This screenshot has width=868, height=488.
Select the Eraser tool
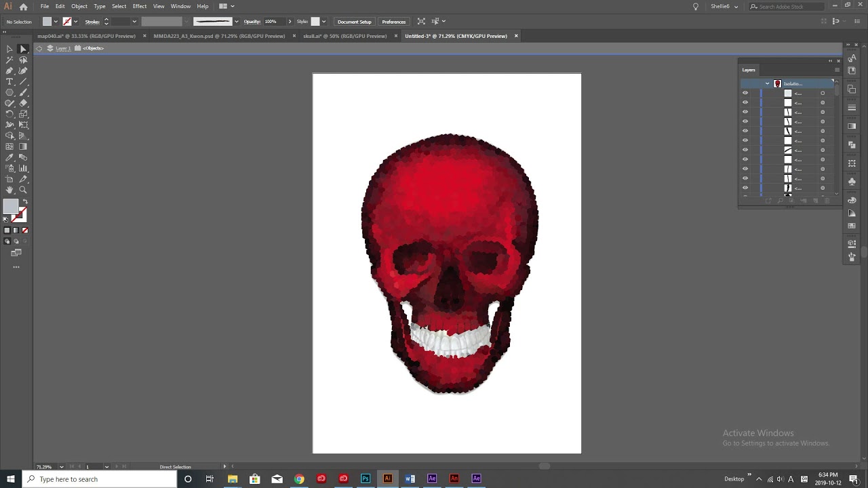pos(23,103)
